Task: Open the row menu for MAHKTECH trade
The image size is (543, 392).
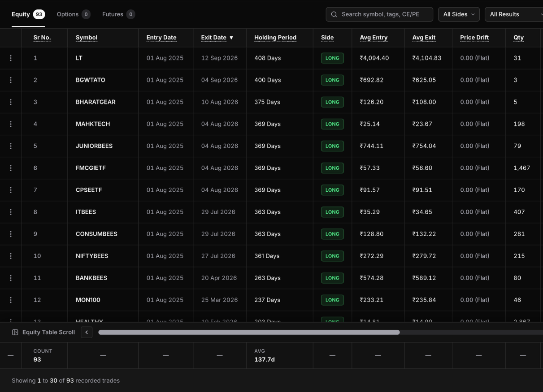Action: [11, 124]
